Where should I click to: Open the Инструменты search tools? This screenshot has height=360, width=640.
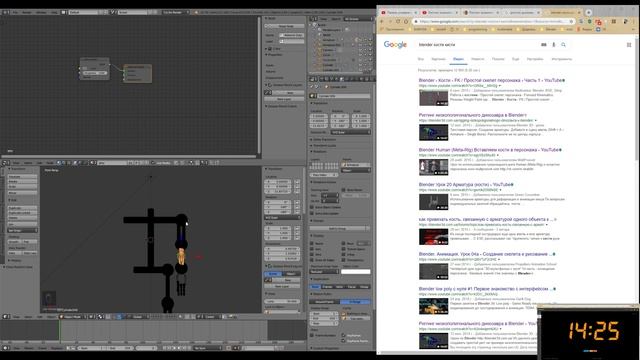click(562, 59)
